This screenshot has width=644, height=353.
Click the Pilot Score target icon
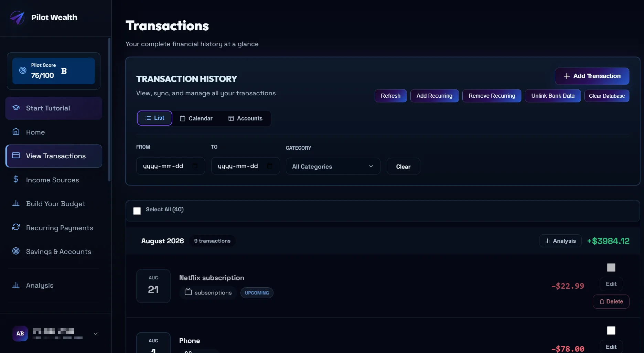(x=23, y=70)
